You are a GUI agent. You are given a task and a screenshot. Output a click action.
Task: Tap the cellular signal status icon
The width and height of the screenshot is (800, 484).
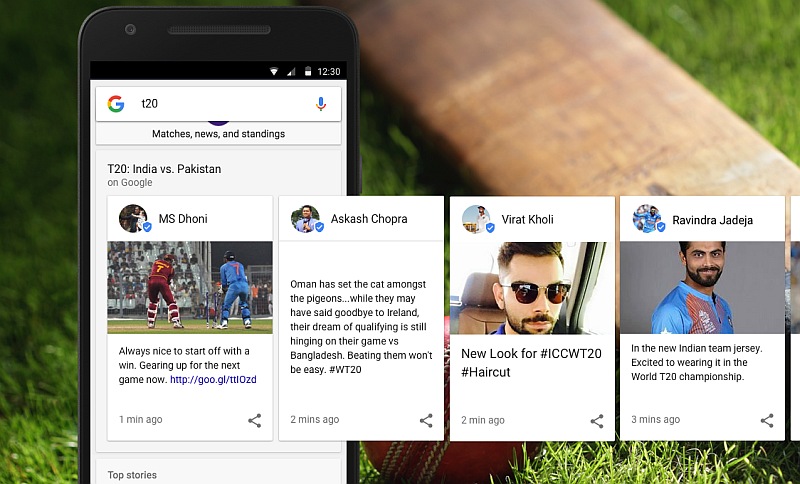pos(291,71)
